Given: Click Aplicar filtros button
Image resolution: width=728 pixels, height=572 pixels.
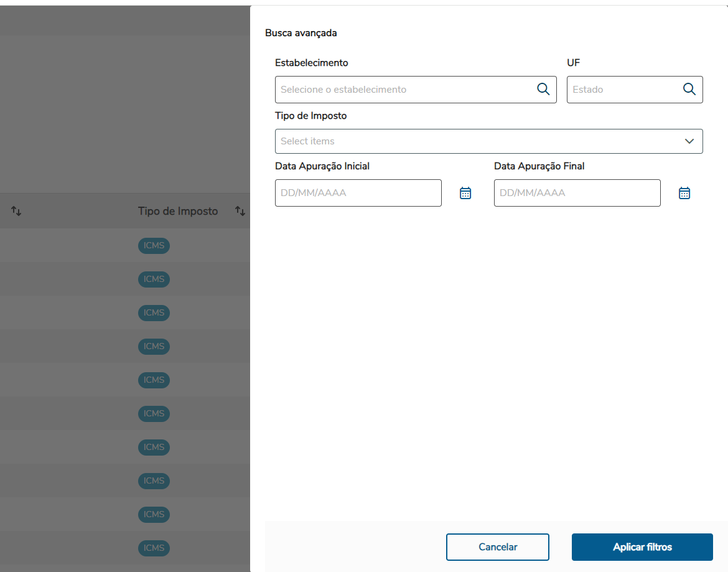Looking at the screenshot, I should (x=642, y=547).
